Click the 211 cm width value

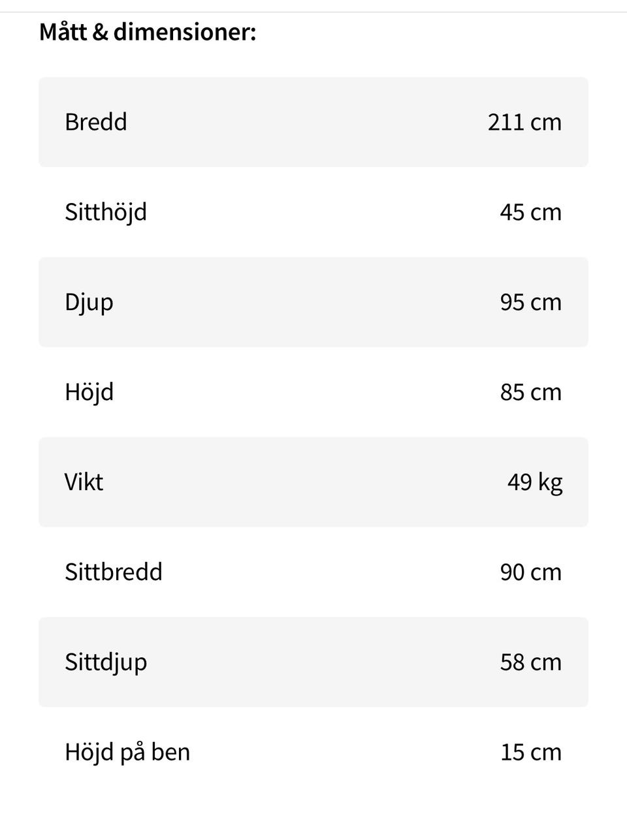click(524, 122)
